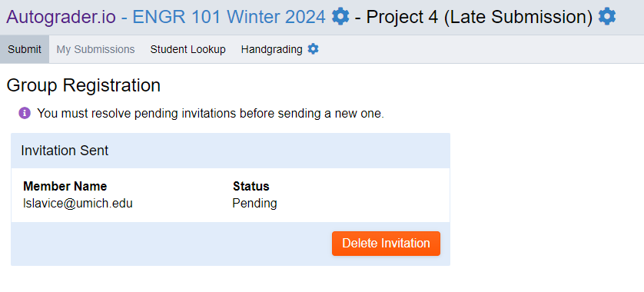
Task: Open project settings gear after Project 4 title
Action: pyautogui.click(x=607, y=17)
